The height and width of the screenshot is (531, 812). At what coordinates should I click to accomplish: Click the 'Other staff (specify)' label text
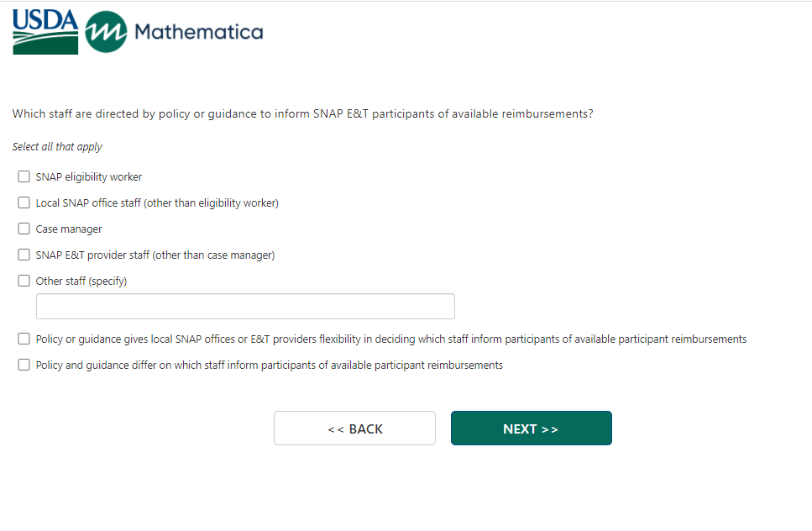point(81,281)
